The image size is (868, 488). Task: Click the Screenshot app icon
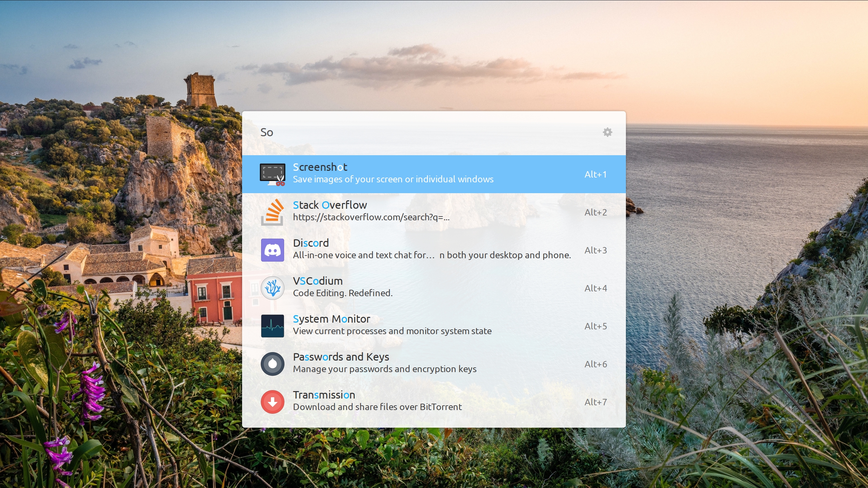[x=273, y=174]
